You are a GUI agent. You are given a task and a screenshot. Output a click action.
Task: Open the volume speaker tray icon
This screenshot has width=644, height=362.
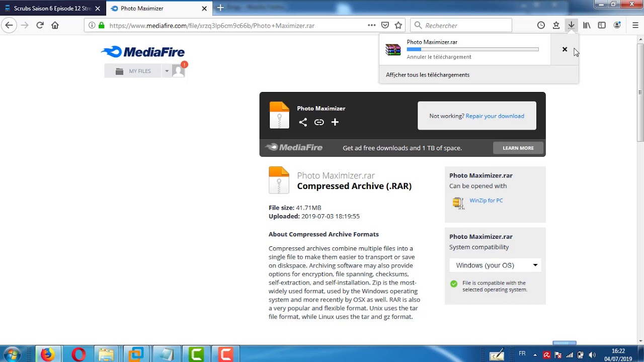coord(592,355)
